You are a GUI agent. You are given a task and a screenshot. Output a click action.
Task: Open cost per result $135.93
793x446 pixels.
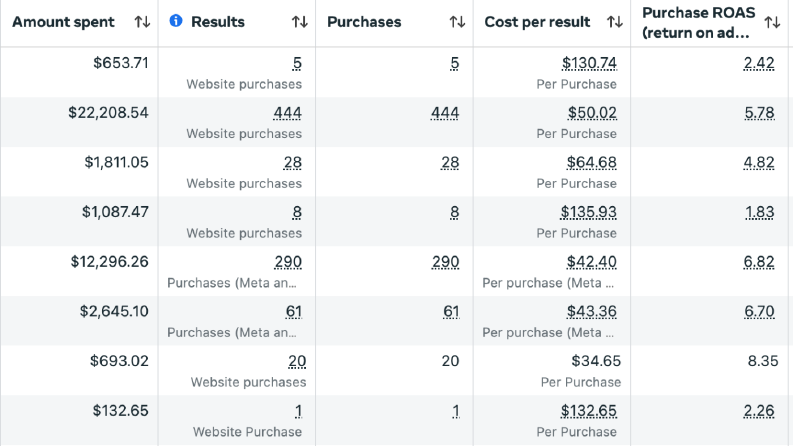point(588,211)
